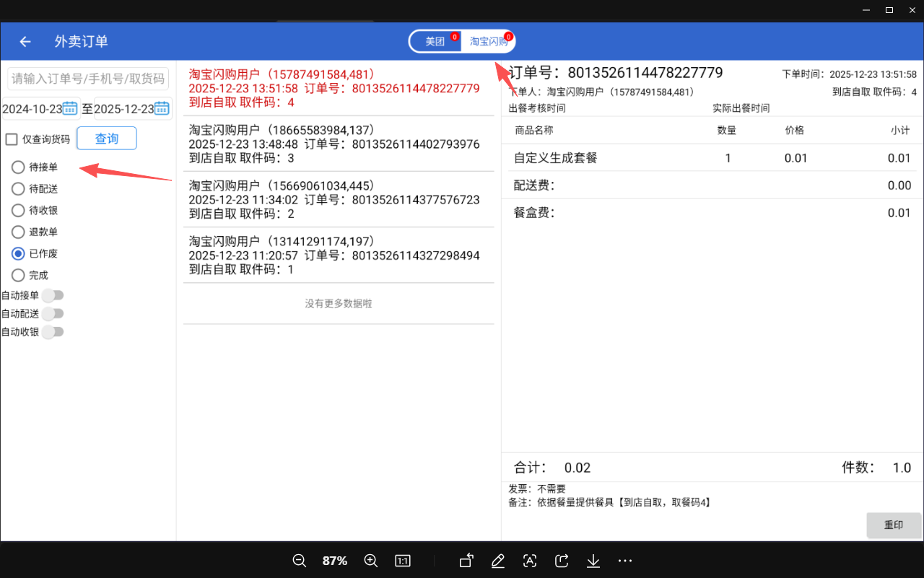Click the 查询 button
The height and width of the screenshot is (578, 924).
pyautogui.click(x=107, y=139)
